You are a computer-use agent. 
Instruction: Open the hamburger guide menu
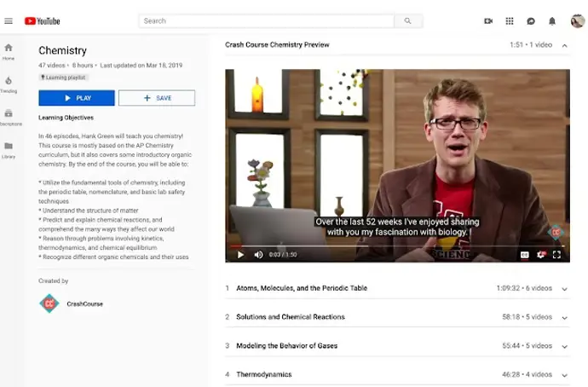coord(9,21)
